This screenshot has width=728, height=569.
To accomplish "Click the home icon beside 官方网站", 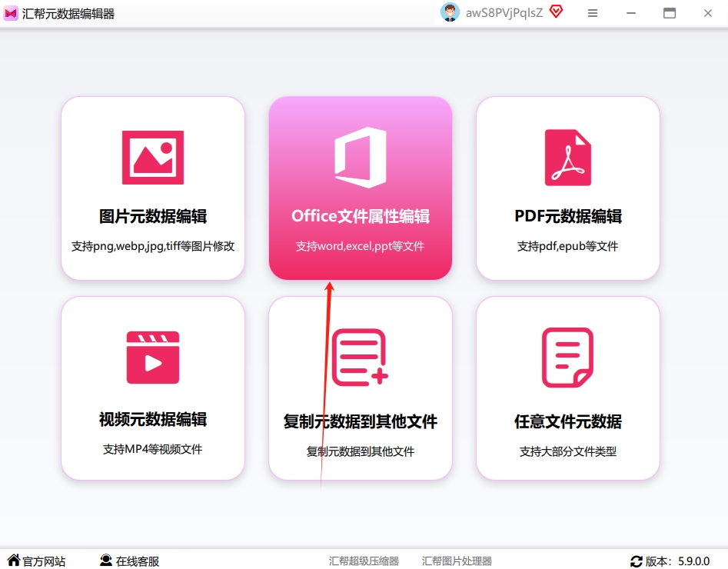I will tap(14, 561).
